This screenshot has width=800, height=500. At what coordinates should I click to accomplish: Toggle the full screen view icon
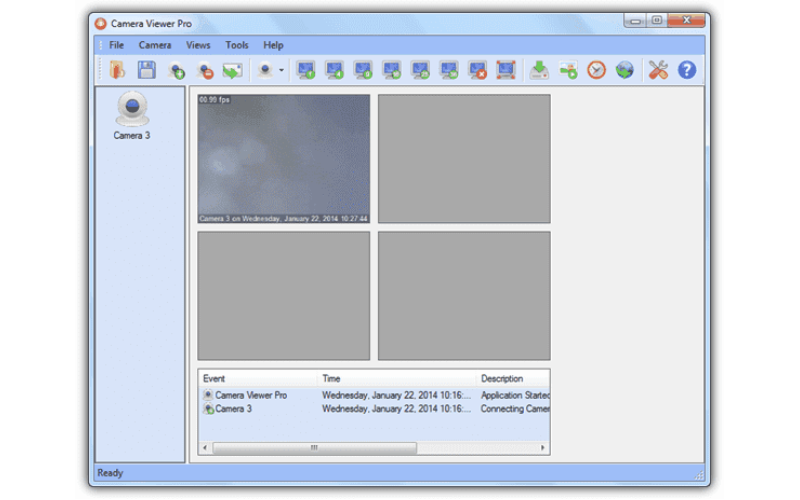(x=506, y=70)
